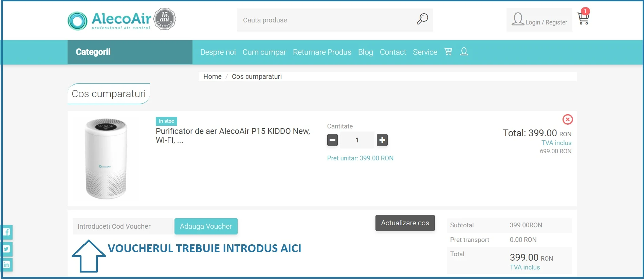Click the Subtotal 399.00RON value

(x=526, y=225)
